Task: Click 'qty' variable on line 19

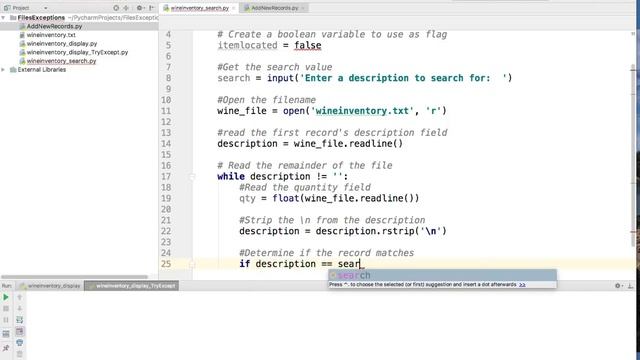Action: tap(247, 198)
